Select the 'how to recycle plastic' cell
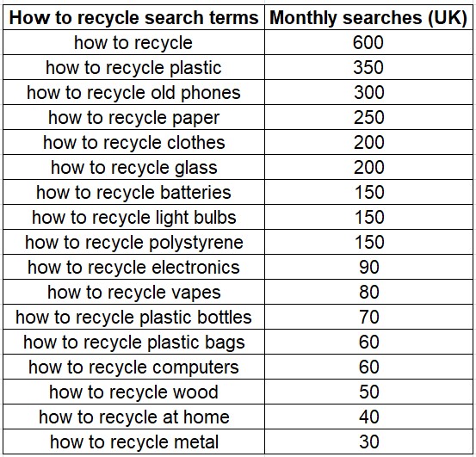 click(x=133, y=67)
